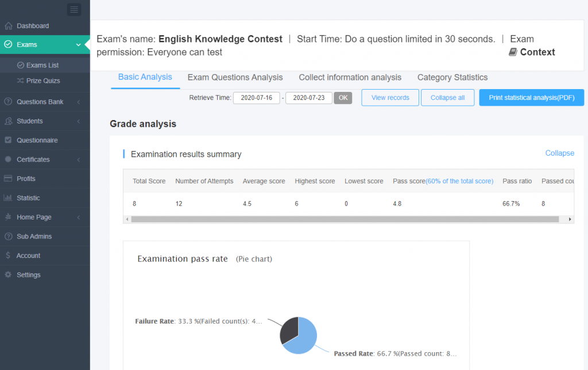The height and width of the screenshot is (370, 588).
Task: Click the Questionnaire checkmark icon
Action: point(8,140)
